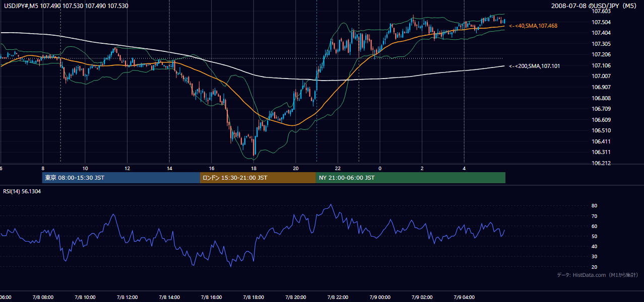Click the 7/8 20:00 date label
Screen dimensions: 644x302
(296, 297)
